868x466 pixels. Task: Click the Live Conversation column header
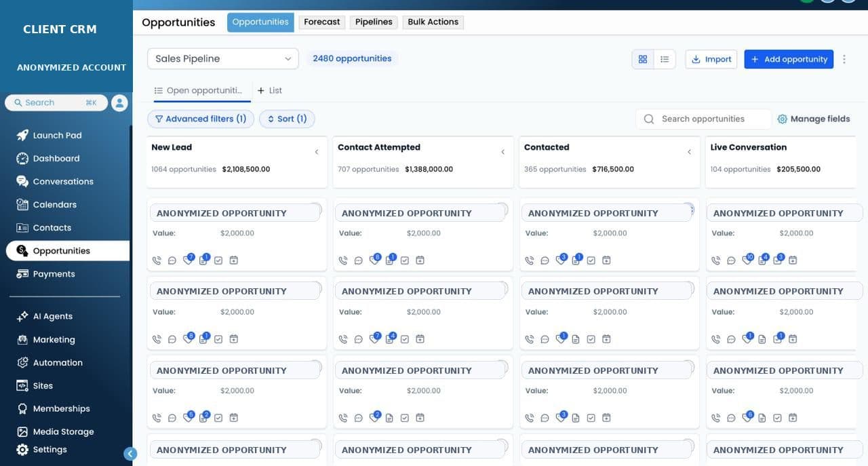(x=749, y=147)
